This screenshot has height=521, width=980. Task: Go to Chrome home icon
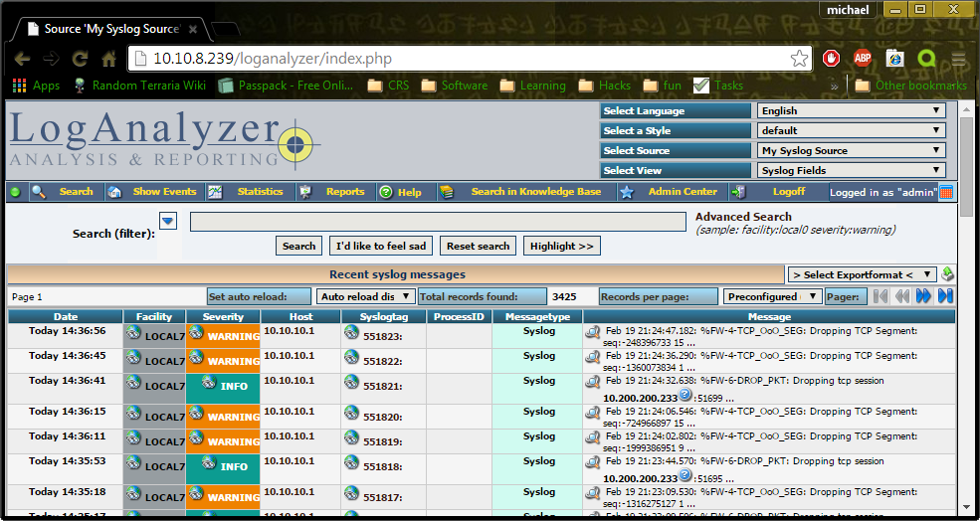[x=108, y=59]
